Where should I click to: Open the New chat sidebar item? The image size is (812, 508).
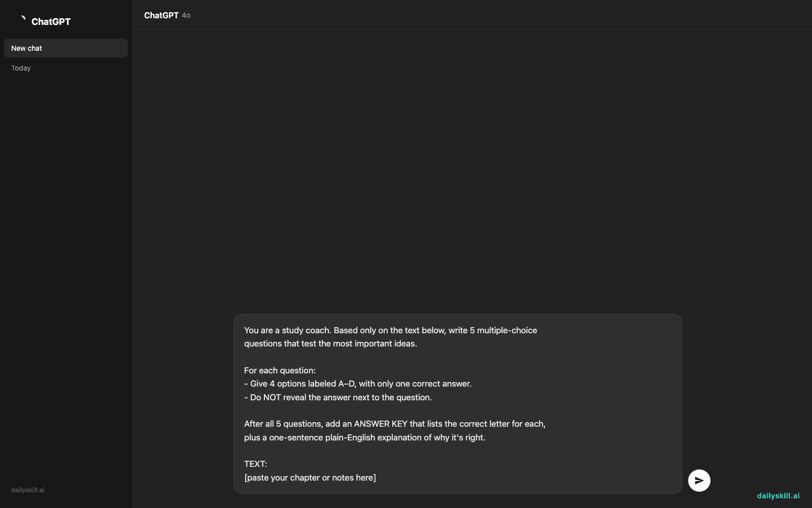pyautogui.click(x=66, y=48)
